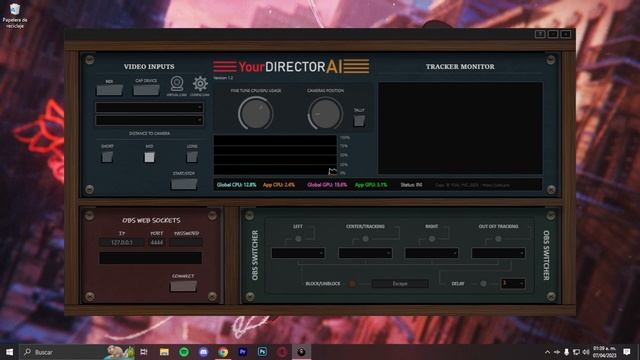Click the OBS Web Sockets password field

(x=186, y=242)
